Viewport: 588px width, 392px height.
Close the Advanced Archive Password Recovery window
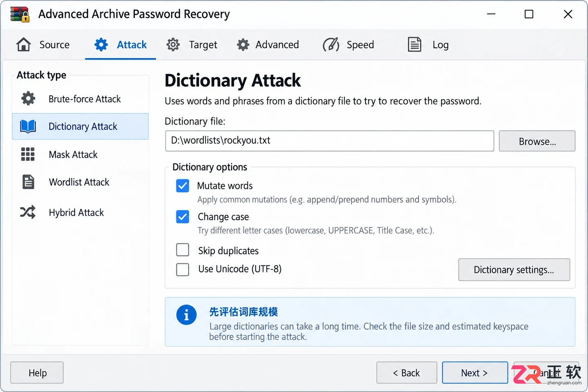point(568,14)
